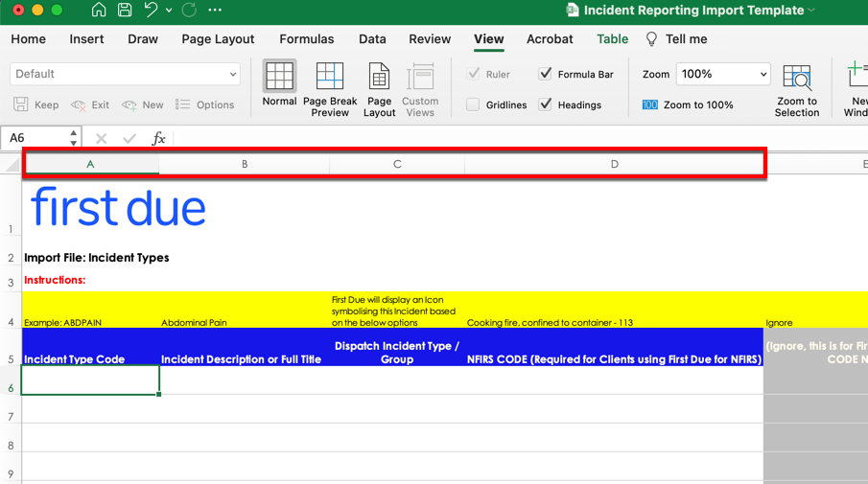This screenshot has height=484, width=868.
Task: Select column C header
Action: pos(397,164)
